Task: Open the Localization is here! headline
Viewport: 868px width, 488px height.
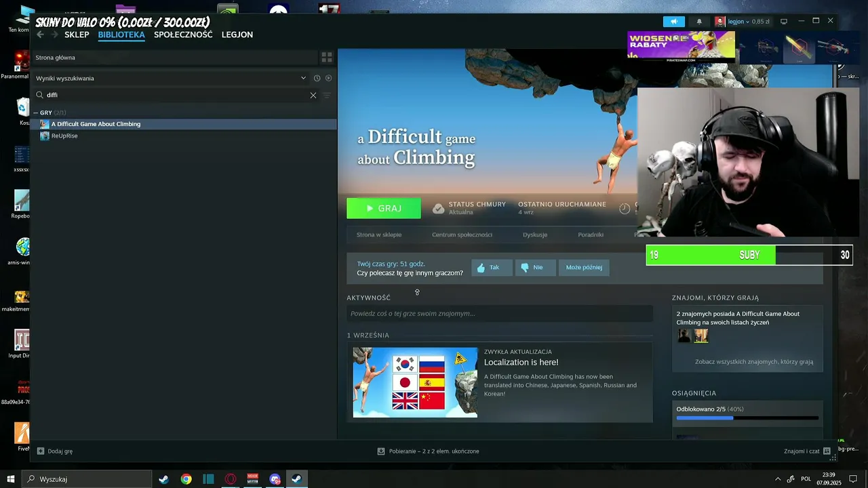Action: coord(521,363)
